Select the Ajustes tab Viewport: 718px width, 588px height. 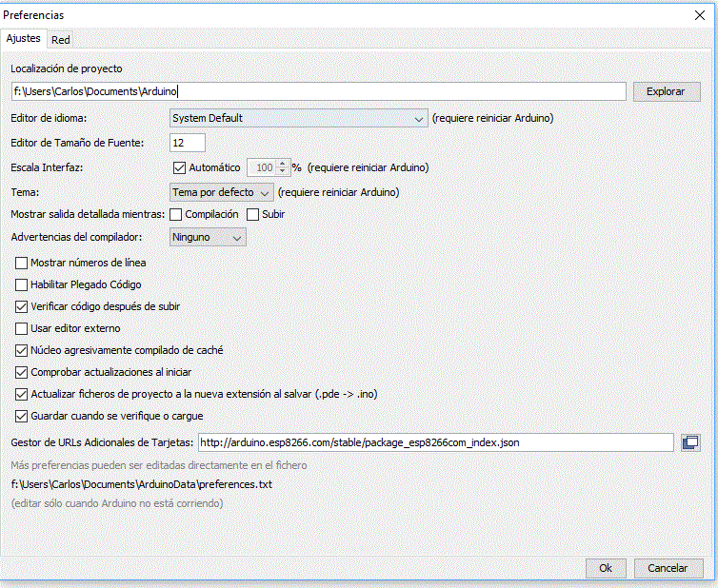click(24, 39)
